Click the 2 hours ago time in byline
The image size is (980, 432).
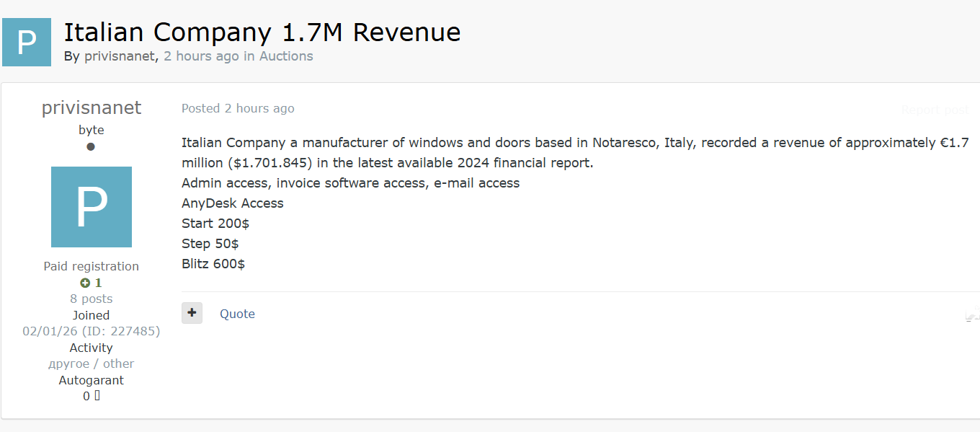(201, 56)
